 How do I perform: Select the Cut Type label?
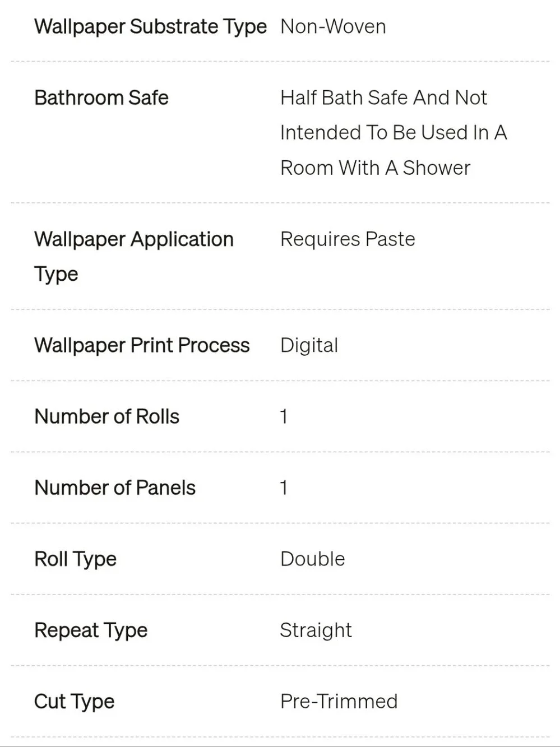pyautogui.click(x=74, y=702)
